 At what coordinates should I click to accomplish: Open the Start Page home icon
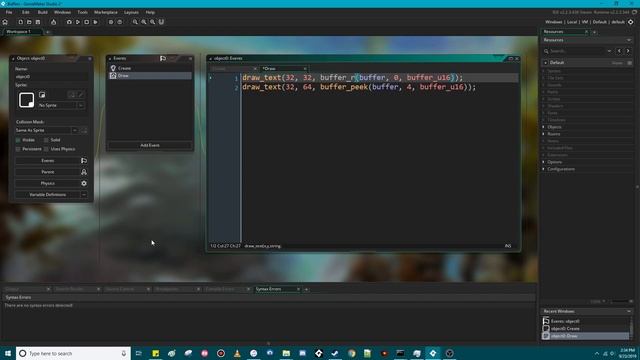(x=5, y=22)
